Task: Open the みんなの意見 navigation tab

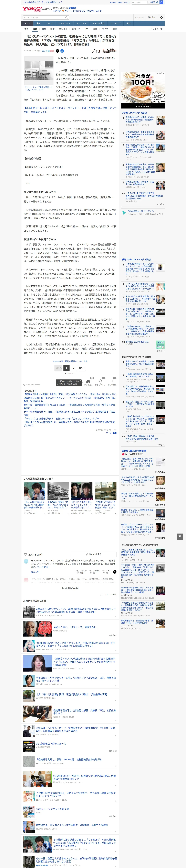Action: click(98, 24)
